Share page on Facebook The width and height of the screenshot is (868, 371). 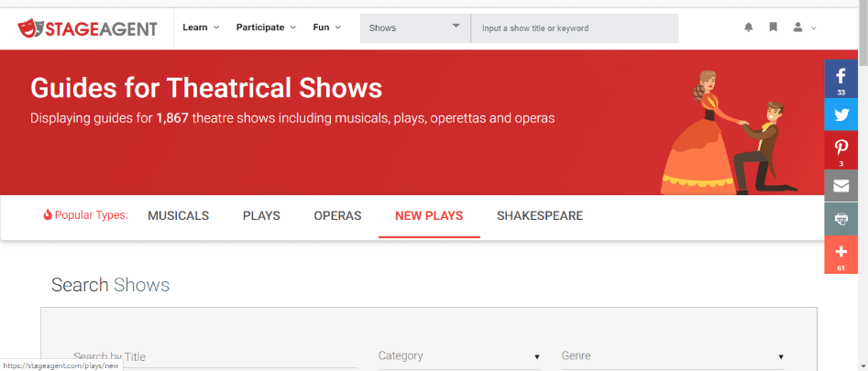pos(841,79)
